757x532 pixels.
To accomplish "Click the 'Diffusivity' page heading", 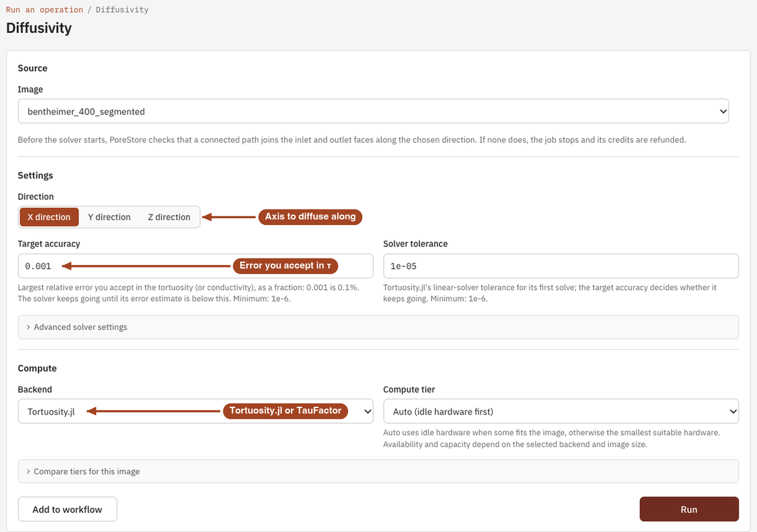I will pyautogui.click(x=39, y=29).
